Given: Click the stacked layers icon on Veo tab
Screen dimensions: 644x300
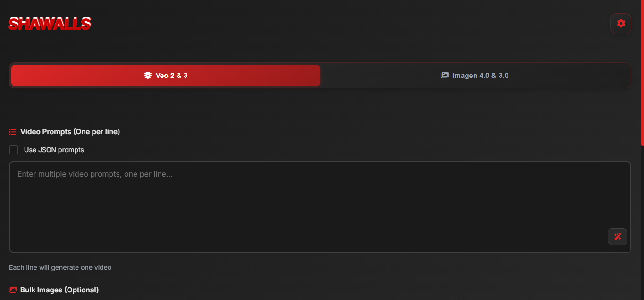Looking at the screenshot, I should click(x=148, y=76).
